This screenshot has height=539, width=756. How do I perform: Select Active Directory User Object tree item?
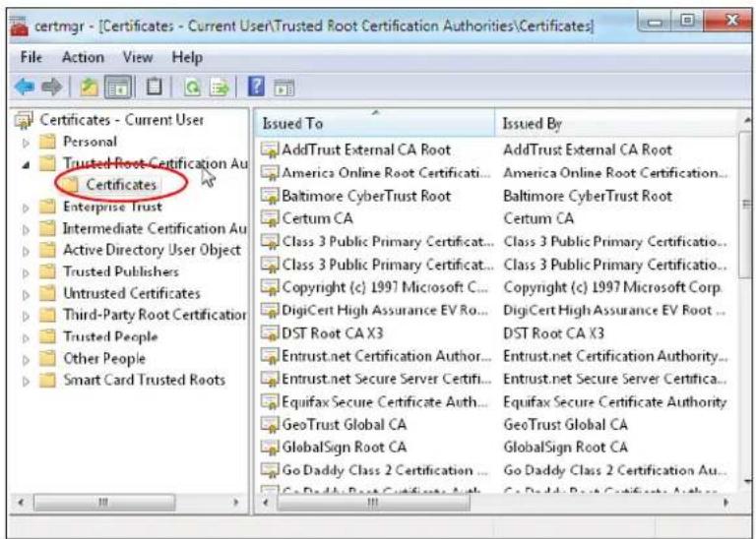coord(152,250)
